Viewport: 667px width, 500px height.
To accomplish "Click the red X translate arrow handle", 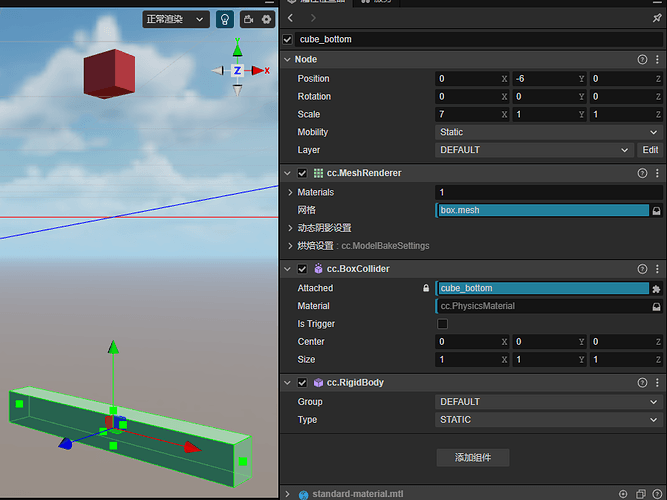I will [x=193, y=447].
